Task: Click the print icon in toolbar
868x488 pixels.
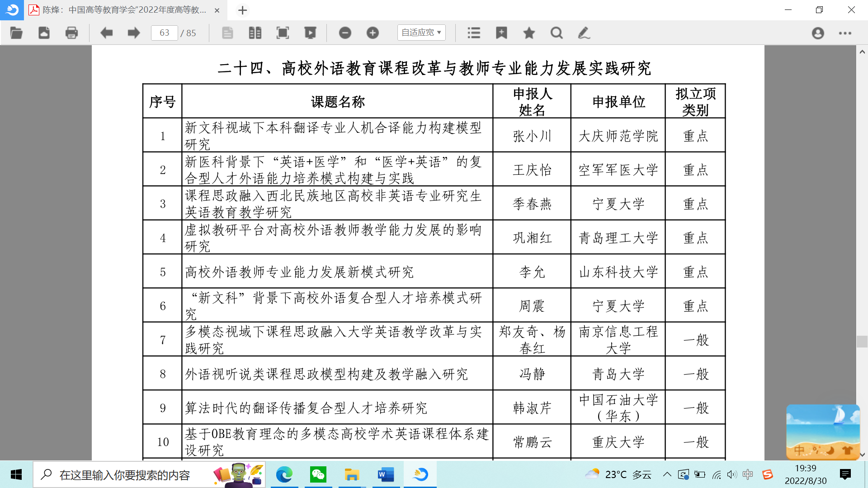Action: 71,33
